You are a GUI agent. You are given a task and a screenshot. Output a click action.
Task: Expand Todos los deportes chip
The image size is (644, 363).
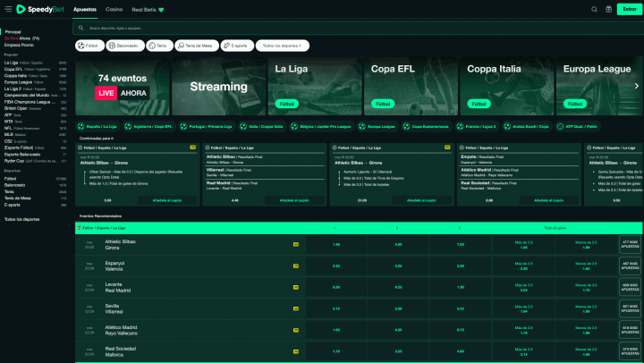[x=282, y=46]
